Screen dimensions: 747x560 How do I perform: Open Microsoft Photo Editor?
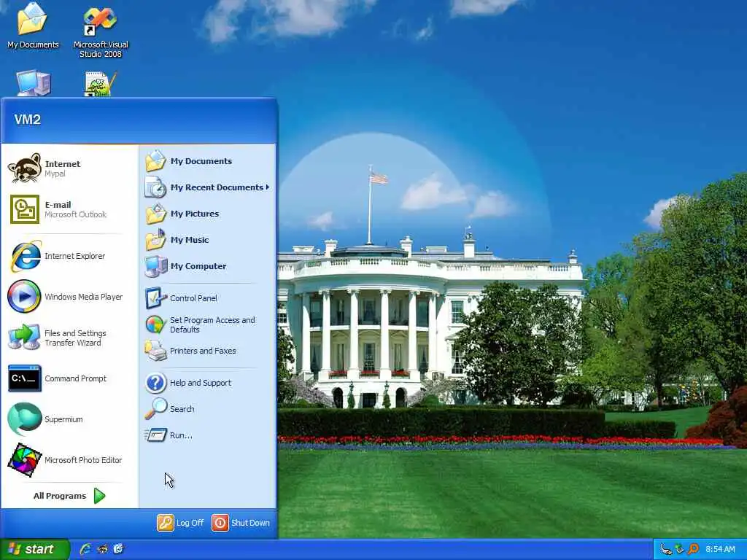coord(69,460)
